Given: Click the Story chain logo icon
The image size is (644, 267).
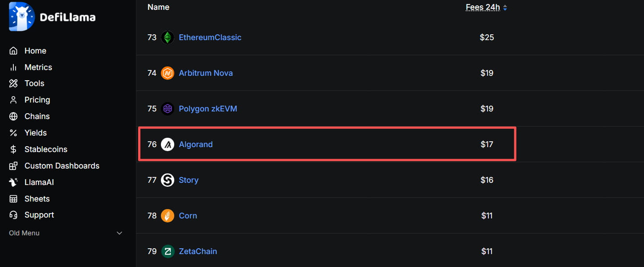Looking at the screenshot, I should (168, 180).
